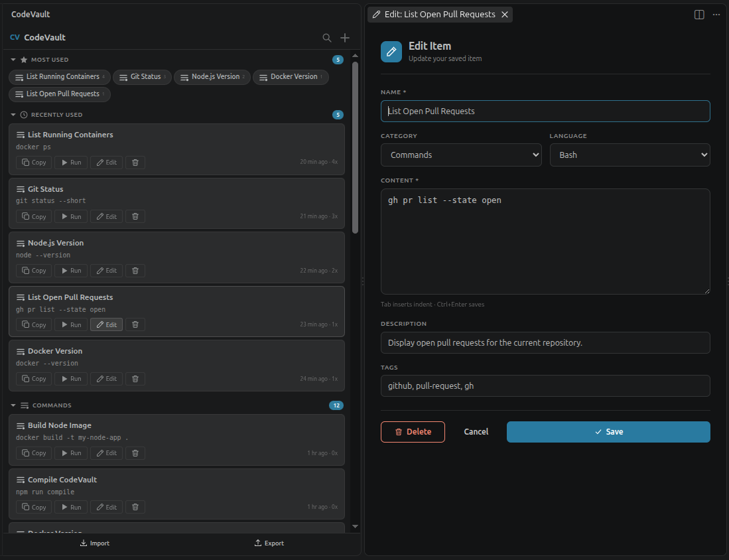Close the Edit: List Open Pull Requests tab
The image size is (729, 560).
pos(504,15)
